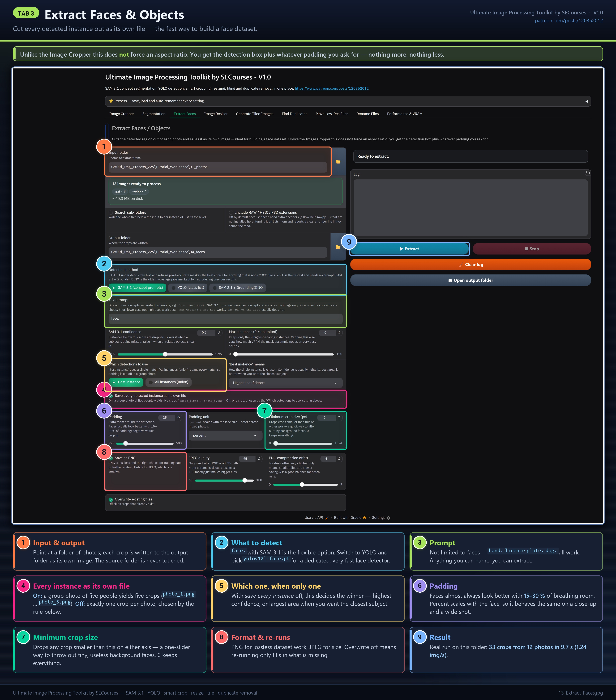Viewport: 616px width, 700px height.
Task: Copy the Log contents with the copy icon
Action: 588,173
